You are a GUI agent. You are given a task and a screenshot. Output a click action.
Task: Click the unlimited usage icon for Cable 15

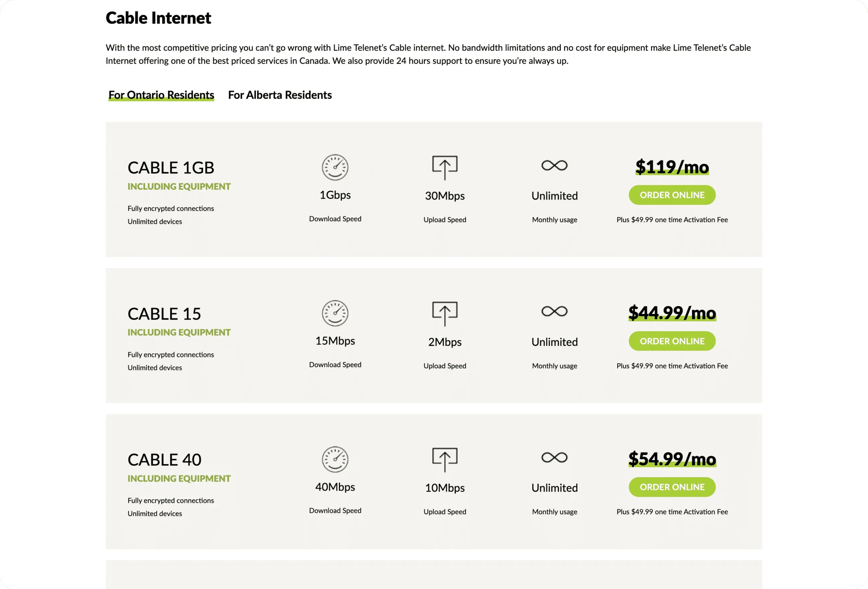(x=554, y=312)
